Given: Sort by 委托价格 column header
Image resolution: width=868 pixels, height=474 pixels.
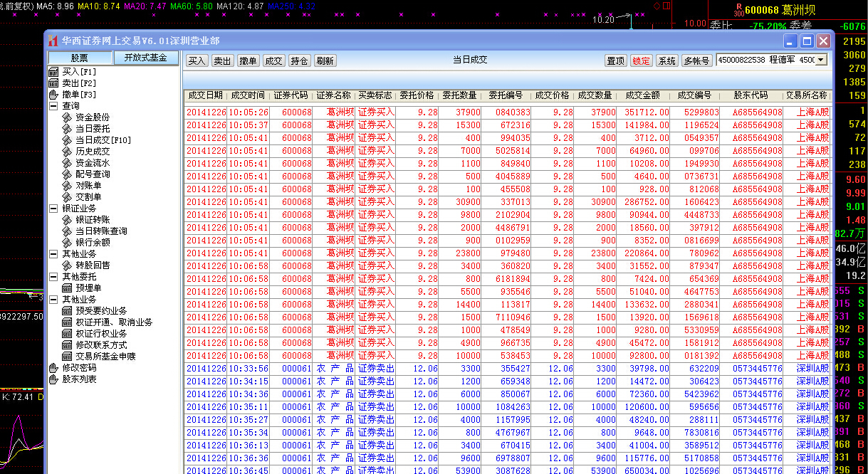Looking at the screenshot, I should tap(417, 95).
